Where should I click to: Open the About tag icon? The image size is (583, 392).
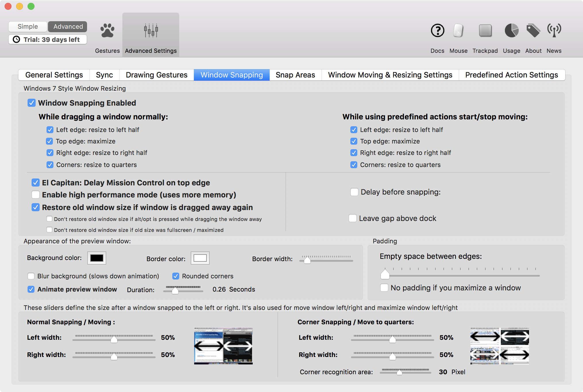tap(533, 31)
